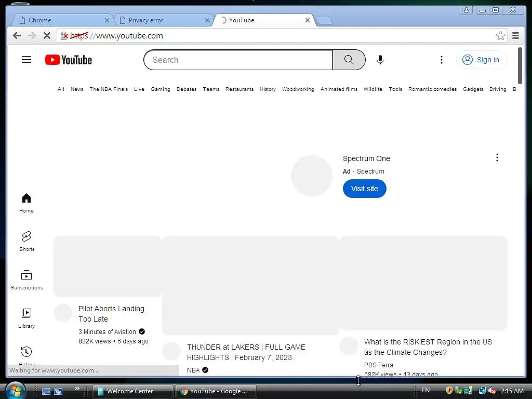The image size is (532, 399).
Task: Open Welcome Center taskbar button
Action: tap(133, 391)
